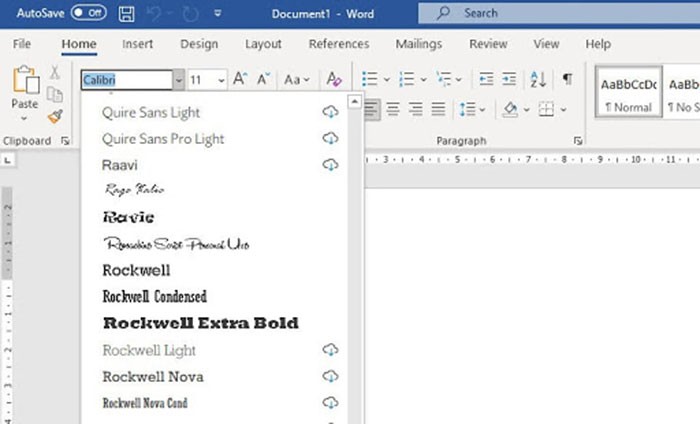Viewport: 700px width, 424px height.
Task: Click the Save floppy disk icon
Action: pos(126,13)
